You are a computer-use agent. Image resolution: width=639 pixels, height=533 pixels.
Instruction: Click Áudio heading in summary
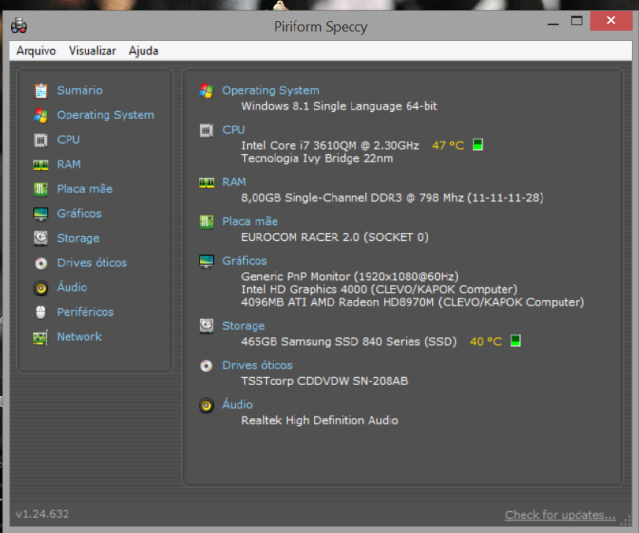pos(237,404)
